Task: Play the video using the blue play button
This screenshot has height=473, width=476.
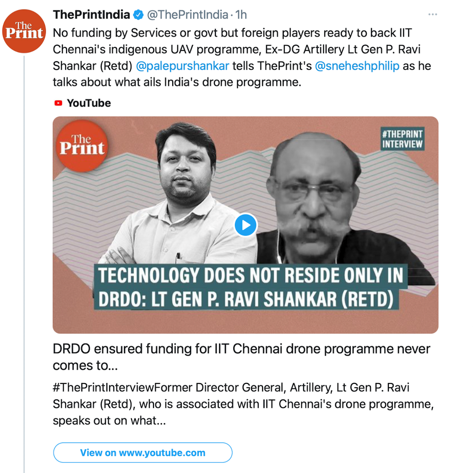Action: 245,225
